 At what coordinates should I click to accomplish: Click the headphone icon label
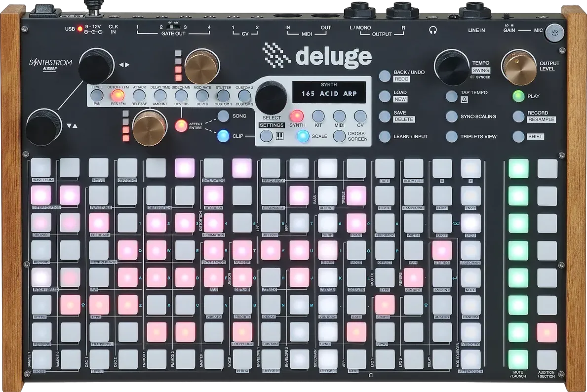click(433, 30)
